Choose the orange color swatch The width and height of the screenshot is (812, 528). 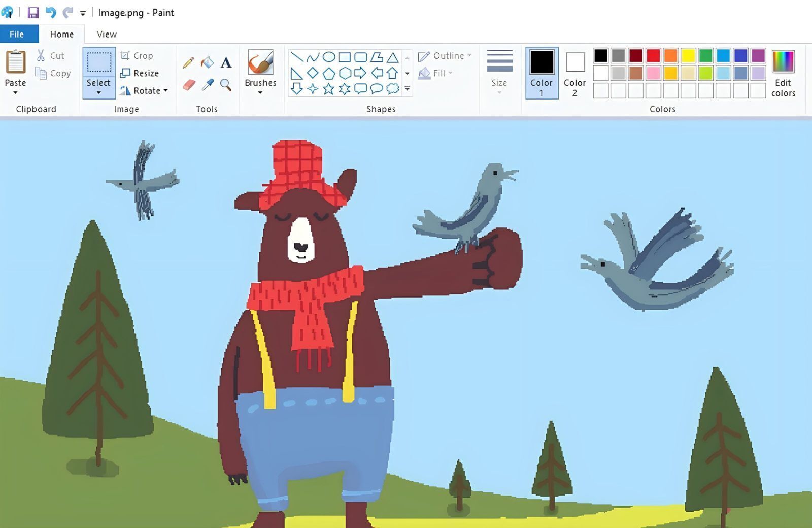pos(670,55)
